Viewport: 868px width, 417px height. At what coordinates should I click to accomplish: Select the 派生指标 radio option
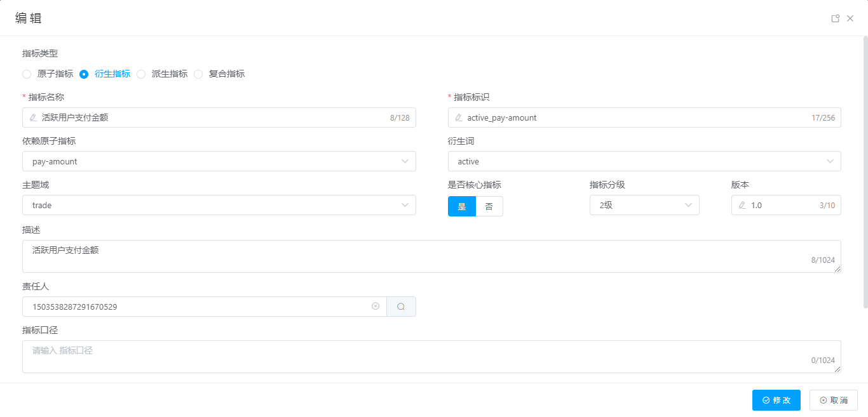coord(141,74)
